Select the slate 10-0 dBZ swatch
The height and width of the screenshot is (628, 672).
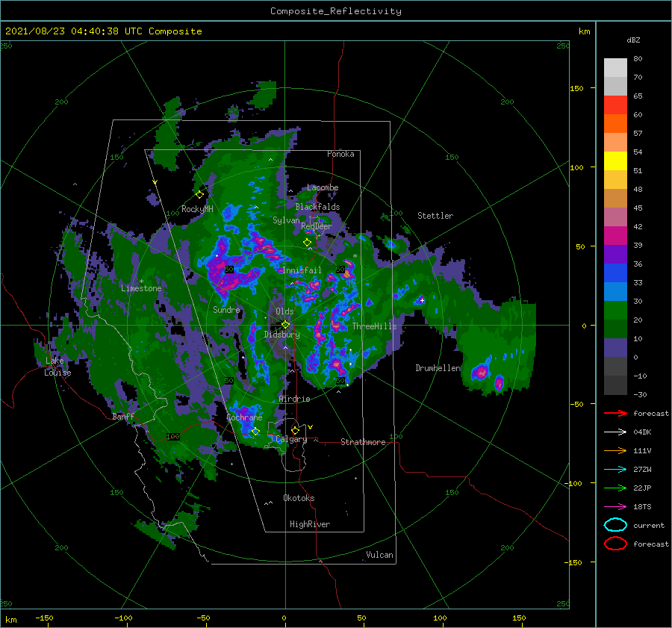(615, 348)
